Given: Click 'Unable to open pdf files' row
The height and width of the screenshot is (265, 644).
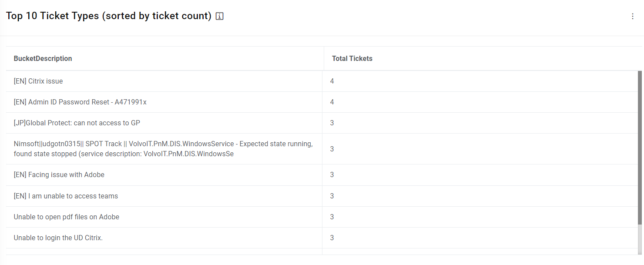Looking at the screenshot, I should click(x=67, y=217).
